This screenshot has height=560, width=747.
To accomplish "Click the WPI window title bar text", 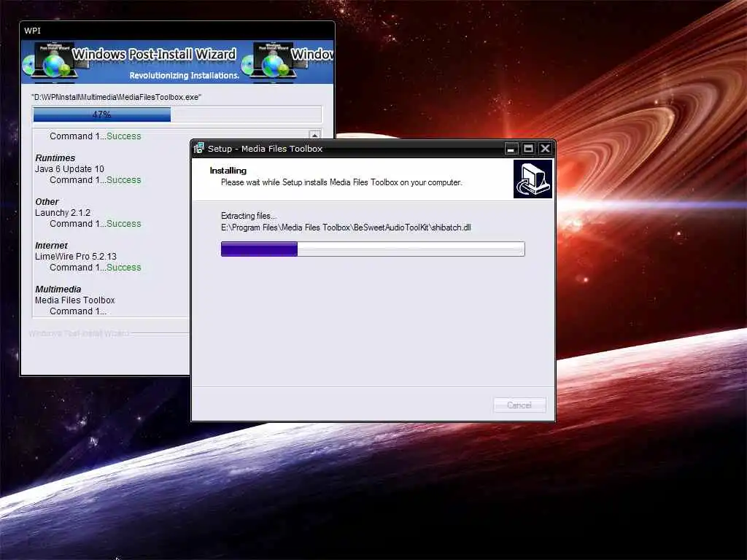I will point(32,31).
